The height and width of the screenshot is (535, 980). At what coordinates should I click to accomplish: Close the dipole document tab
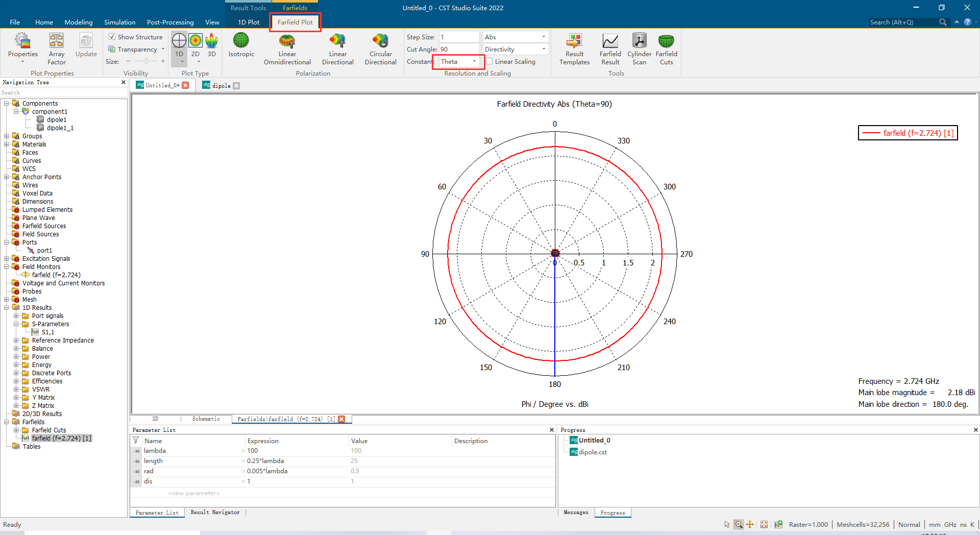[x=236, y=86]
